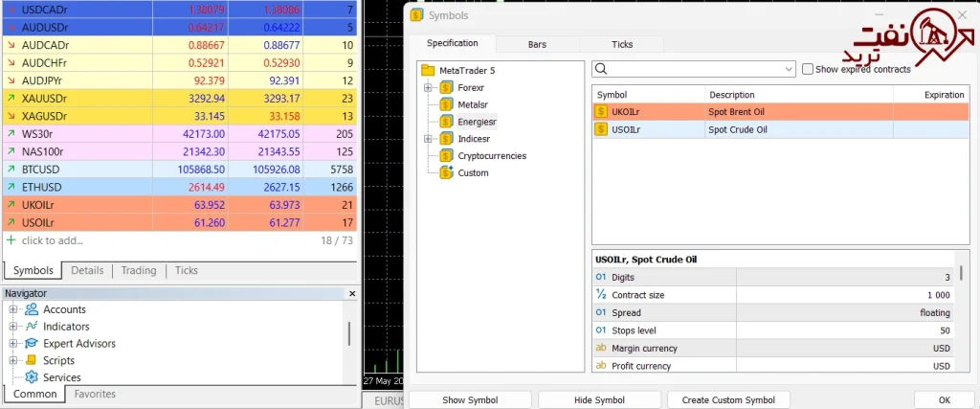Select XAGUSDr in Market Watch
980x409 pixels.
(x=180, y=116)
